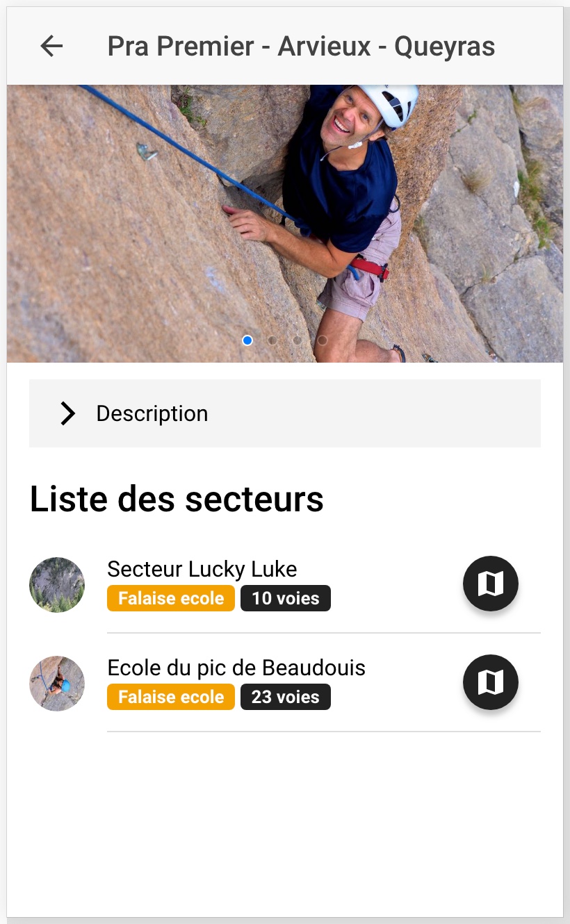This screenshot has height=924, width=570.
Task: Expand the Description chevron
Action: coord(67,413)
